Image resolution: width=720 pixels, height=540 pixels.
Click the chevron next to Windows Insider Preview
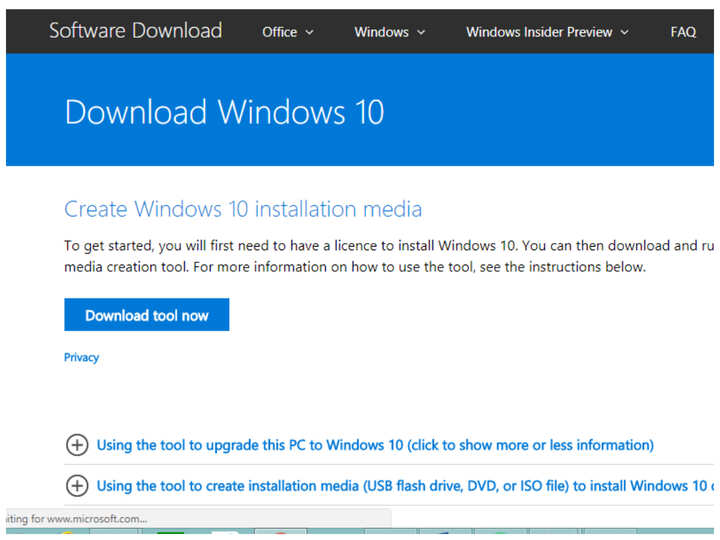(x=625, y=32)
